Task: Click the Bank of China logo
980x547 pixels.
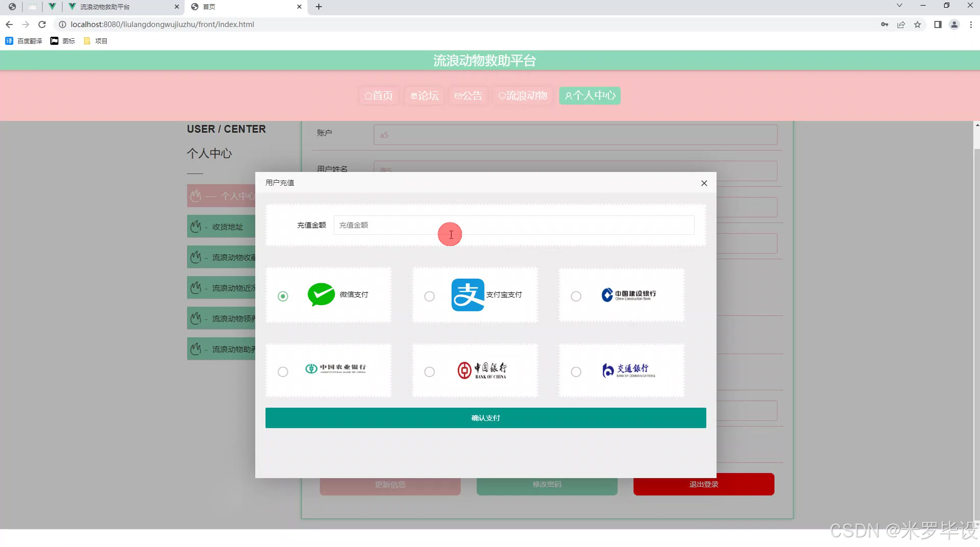Action: click(482, 370)
